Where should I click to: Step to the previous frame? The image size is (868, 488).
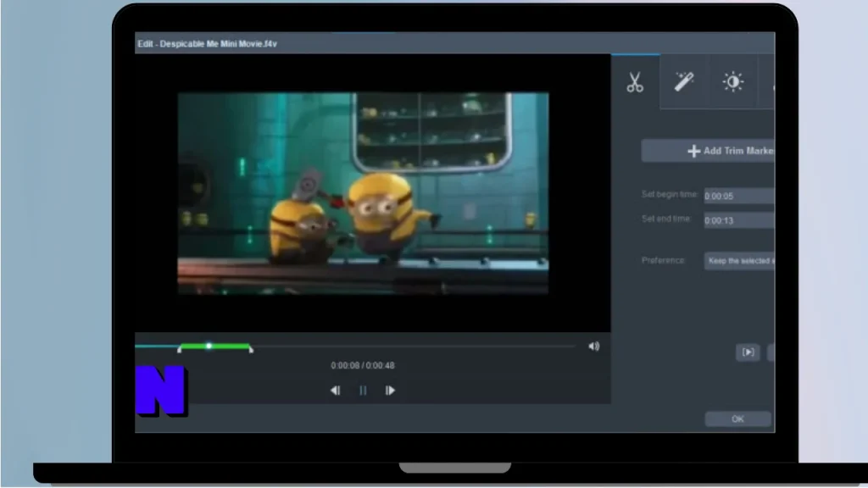coord(336,391)
